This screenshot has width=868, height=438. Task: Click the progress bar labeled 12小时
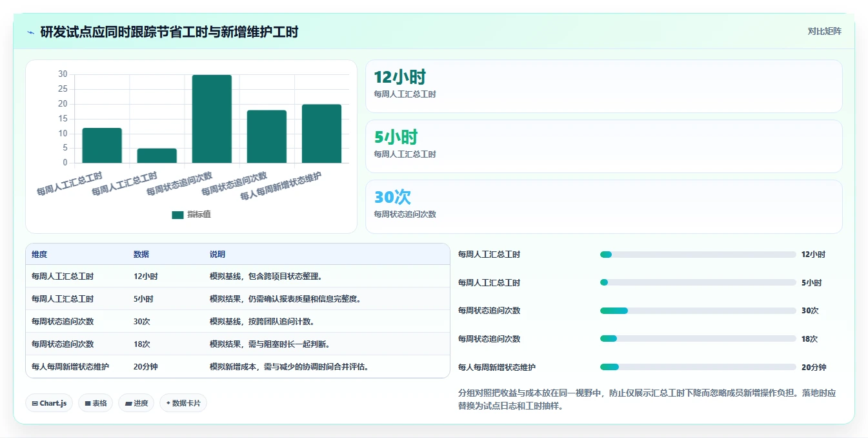click(x=698, y=255)
